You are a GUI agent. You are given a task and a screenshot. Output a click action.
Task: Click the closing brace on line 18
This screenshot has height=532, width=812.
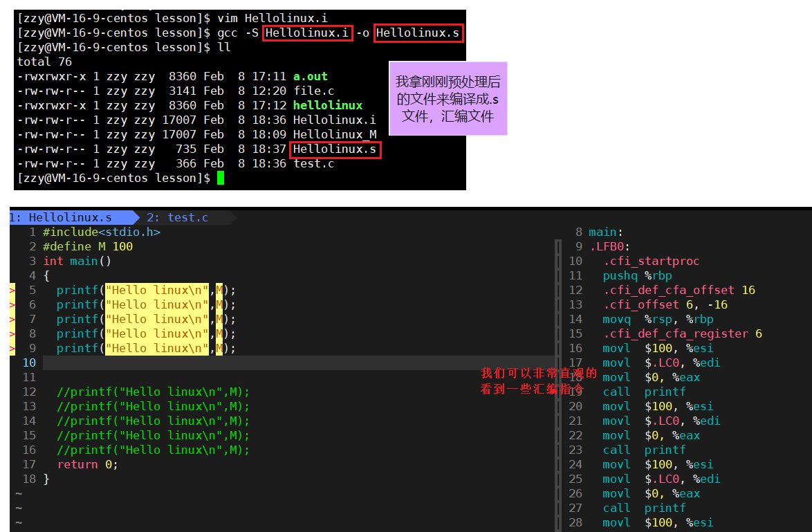(x=46, y=479)
